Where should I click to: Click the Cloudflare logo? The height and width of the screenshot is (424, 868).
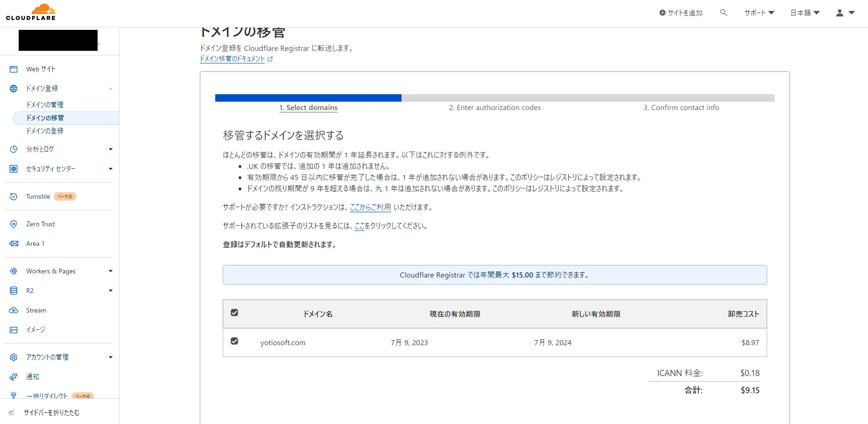point(31,12)
